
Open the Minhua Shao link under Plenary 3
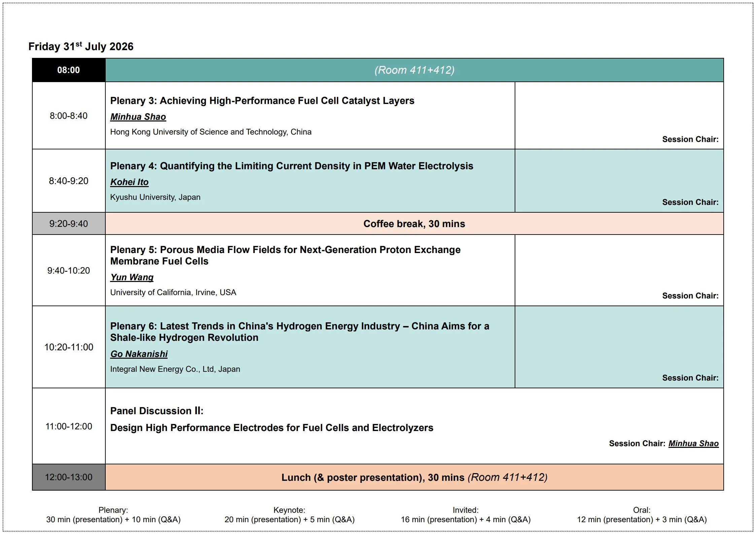tap(138, 117)
